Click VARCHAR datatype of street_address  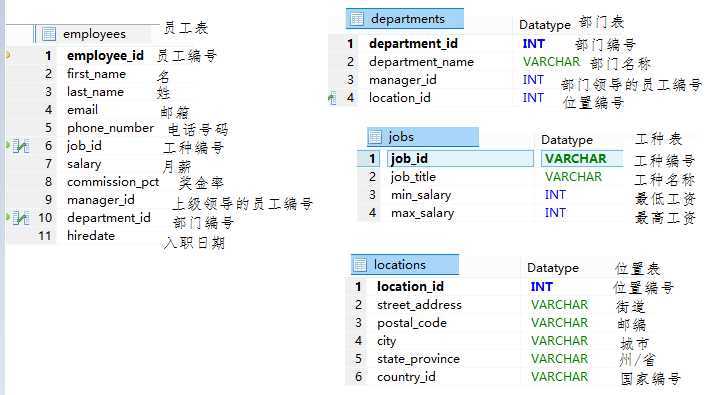559,305
